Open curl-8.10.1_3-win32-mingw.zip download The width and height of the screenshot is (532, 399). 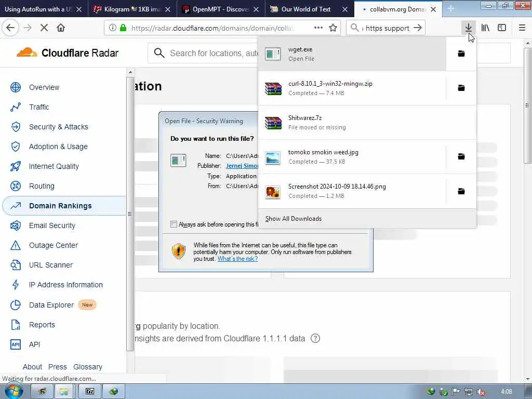(352, 88)
